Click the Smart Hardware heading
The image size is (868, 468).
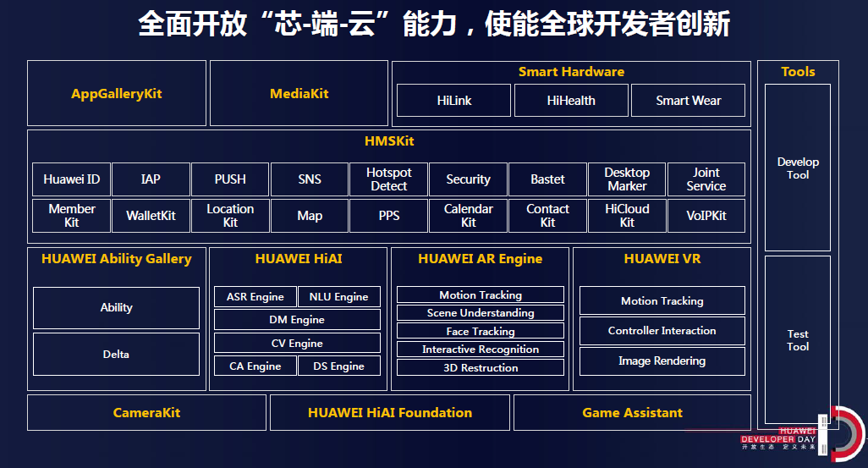(x=571, y=71)
